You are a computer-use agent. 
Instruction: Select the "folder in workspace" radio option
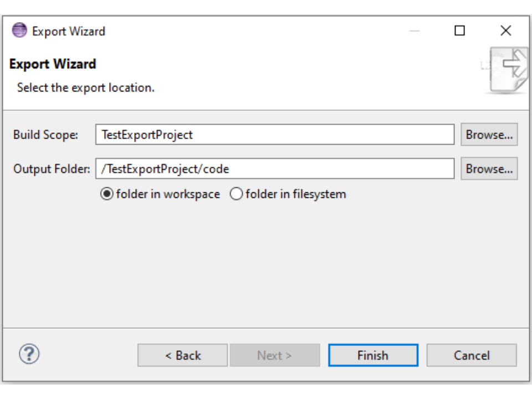tap(106, 195)
